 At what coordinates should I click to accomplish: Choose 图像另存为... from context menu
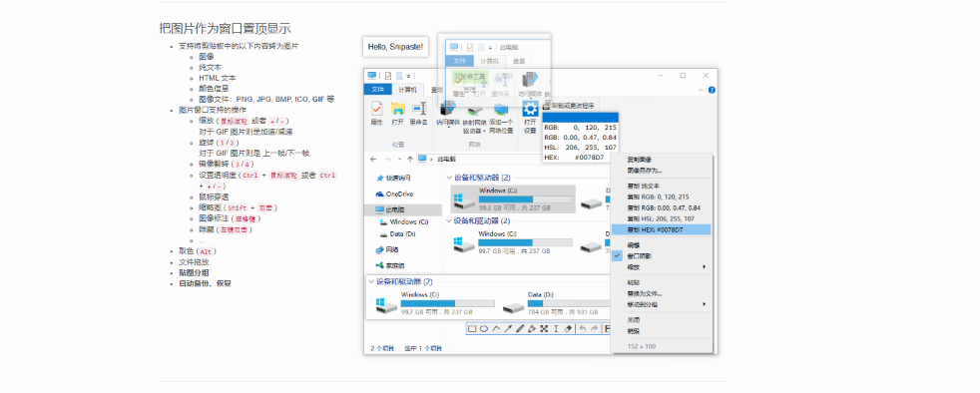(662, 170)
